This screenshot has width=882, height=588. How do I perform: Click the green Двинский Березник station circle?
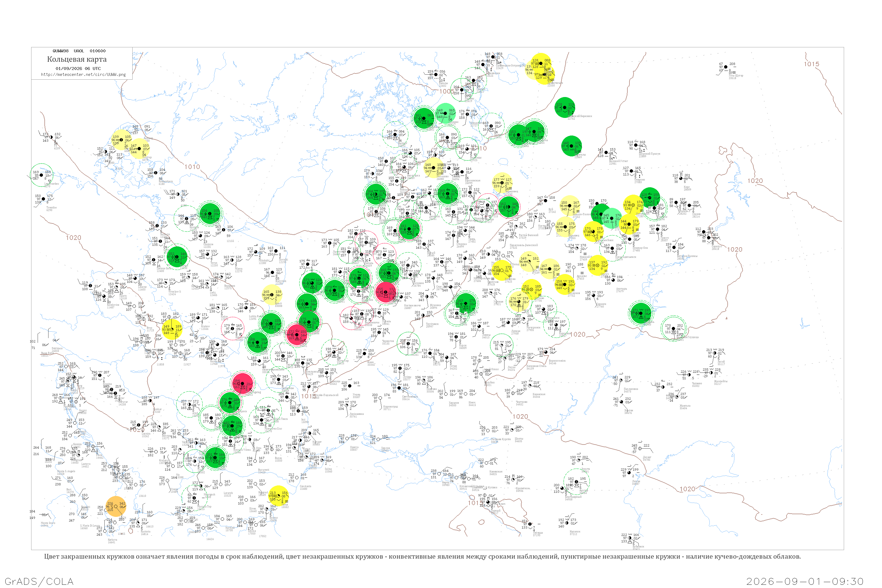(x=565, y=108)
